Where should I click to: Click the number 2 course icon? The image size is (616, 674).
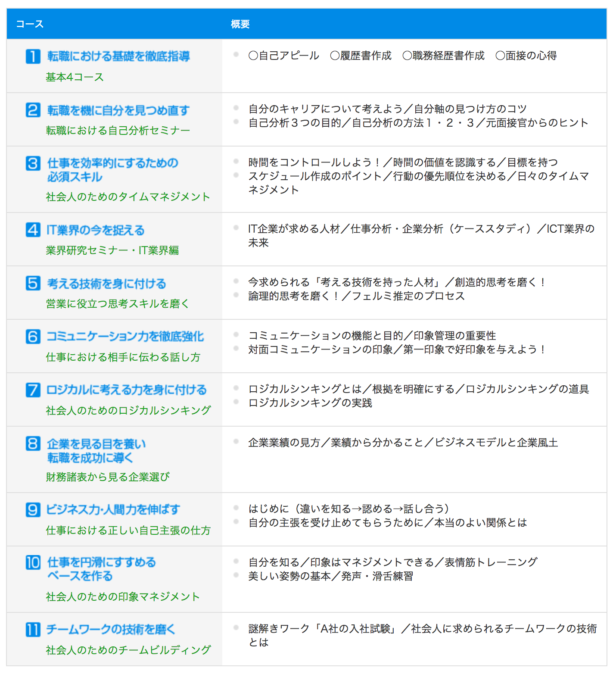tap(33, 110)
